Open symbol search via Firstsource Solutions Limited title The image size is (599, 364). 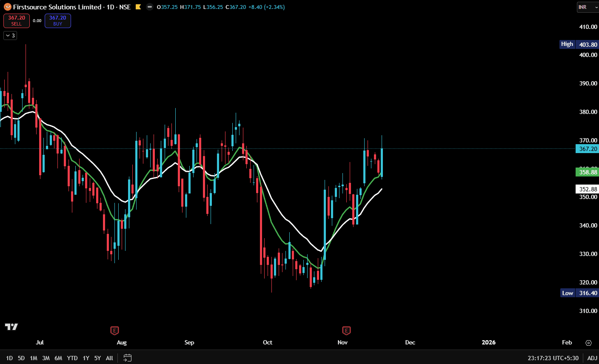click(x=57, y=7)
